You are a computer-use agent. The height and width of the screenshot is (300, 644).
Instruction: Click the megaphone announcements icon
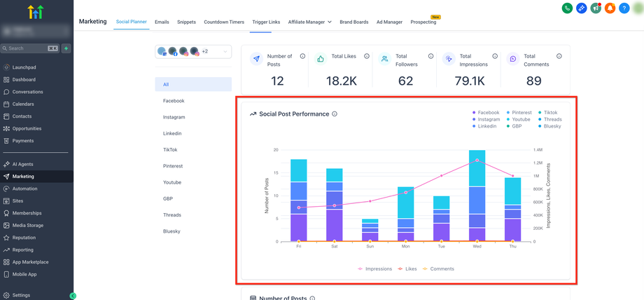pos(596,8)
